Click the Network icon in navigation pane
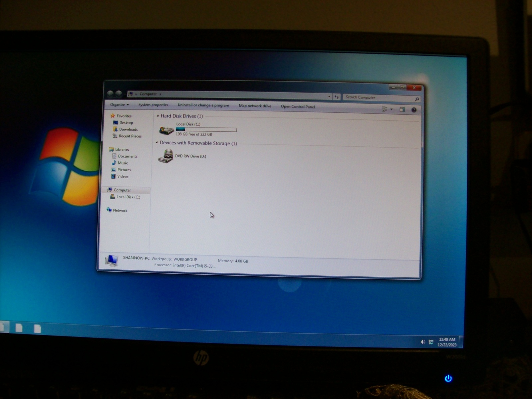532x399 pixels. click(109, 210)
